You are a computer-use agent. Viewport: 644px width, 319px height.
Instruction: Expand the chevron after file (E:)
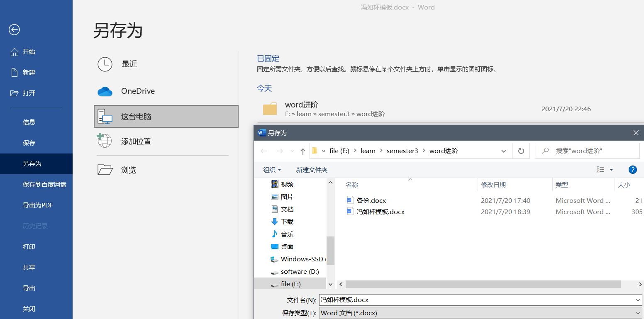(355, 151)
